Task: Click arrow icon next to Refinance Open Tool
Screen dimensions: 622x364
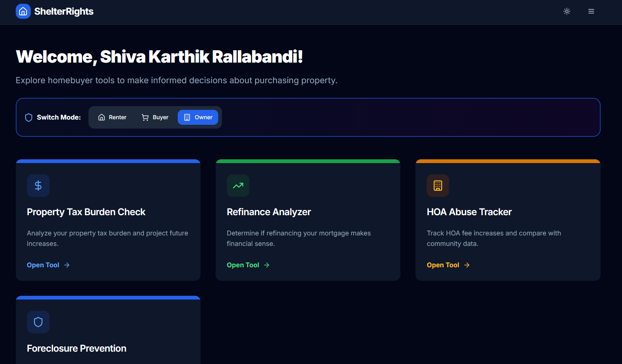Action: point(267,265)
